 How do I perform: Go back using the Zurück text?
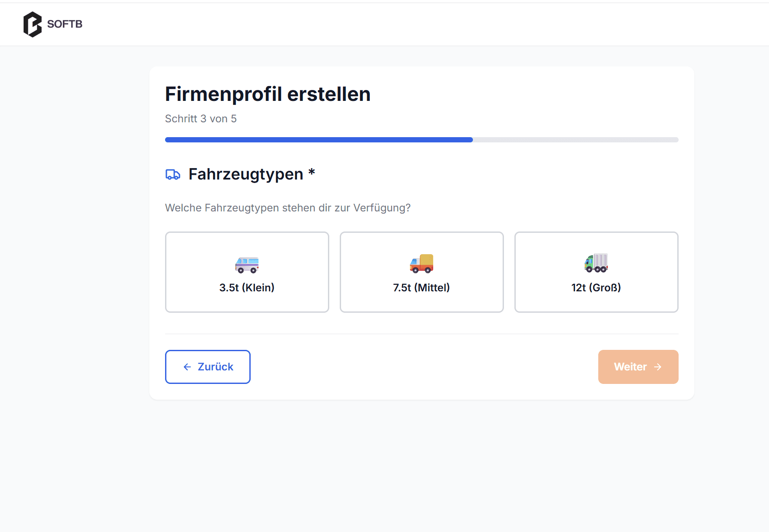point(215,367)
